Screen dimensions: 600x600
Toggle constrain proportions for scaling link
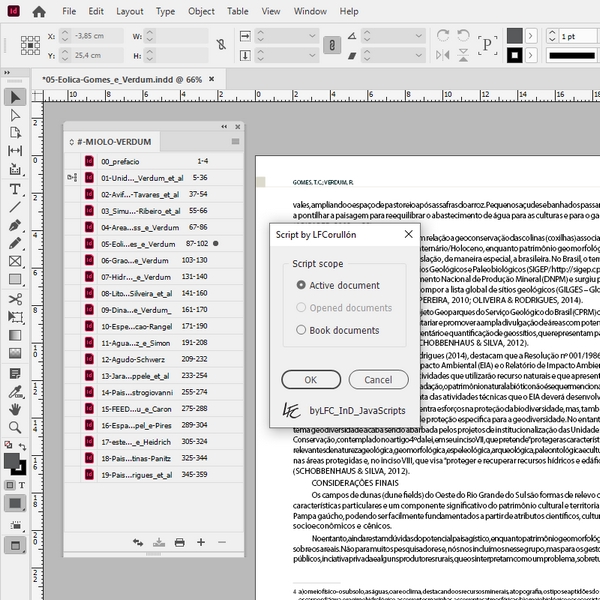[x=331, y=46]
